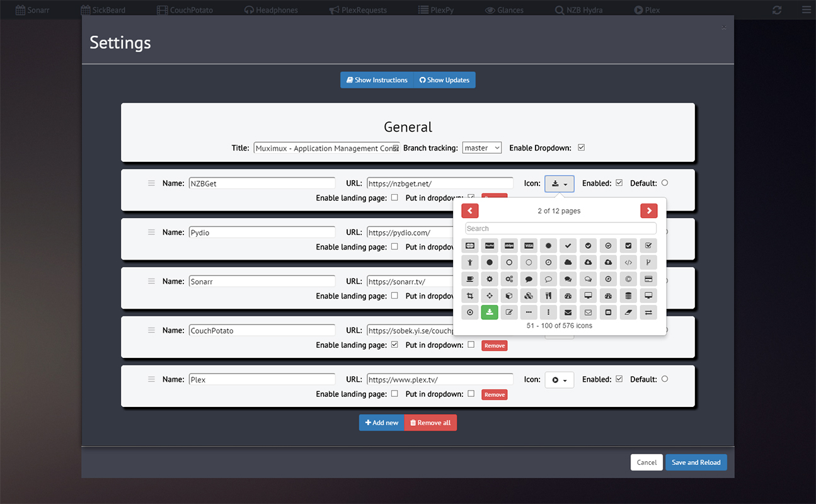Select the compass icon
Image resolution: width=816 pixels, height=504 pixels.
click(608, 279)
